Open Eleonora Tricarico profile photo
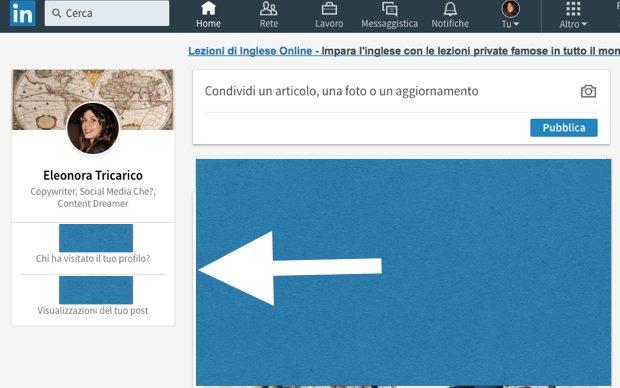Viewport: 620px width, 388px height. 93,128
